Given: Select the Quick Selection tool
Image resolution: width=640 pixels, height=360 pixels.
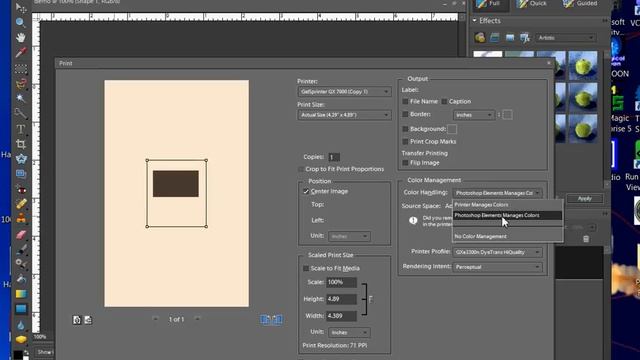Looking at the screenshot, I should (20, 113).
